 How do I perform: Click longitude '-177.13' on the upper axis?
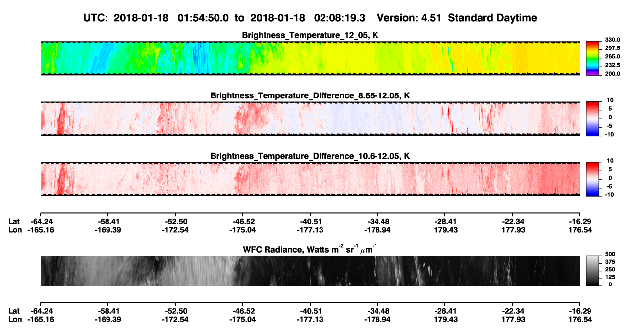[x=310, y=230]
